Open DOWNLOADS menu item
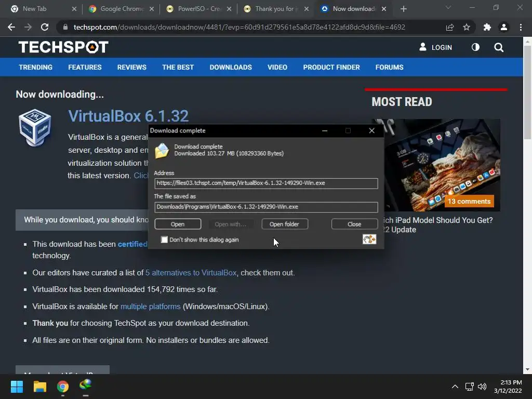This screenshot has height=399, width=532. coord(231,67)
